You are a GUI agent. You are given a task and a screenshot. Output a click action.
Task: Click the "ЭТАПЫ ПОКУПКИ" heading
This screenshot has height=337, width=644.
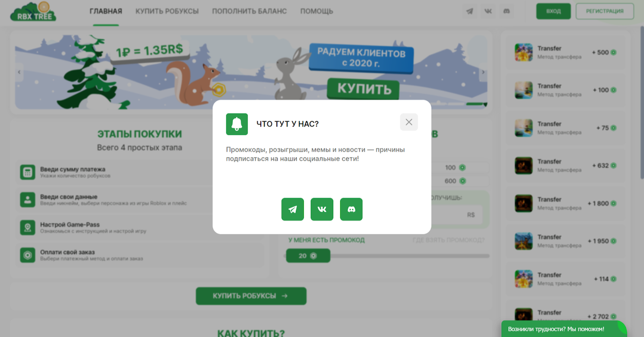click(140, 134)
